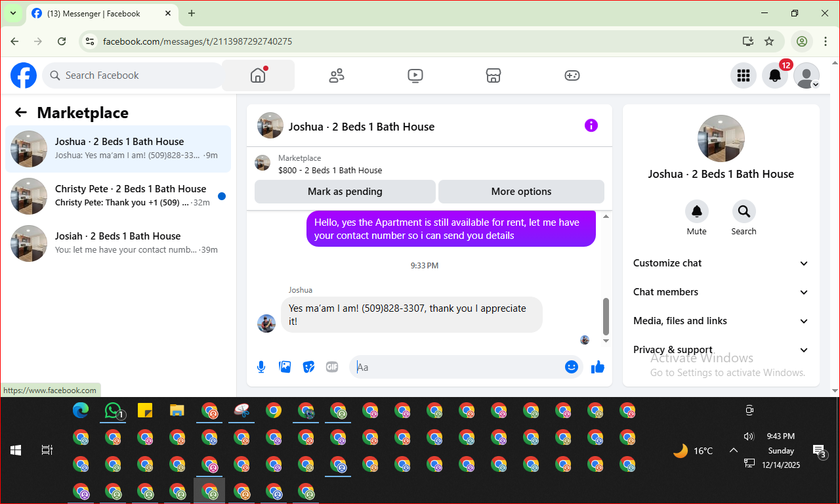Record a voice clip with microphone
Image resolution: width=840 pixels, height=504 pixels.
(x=261, y=367)
